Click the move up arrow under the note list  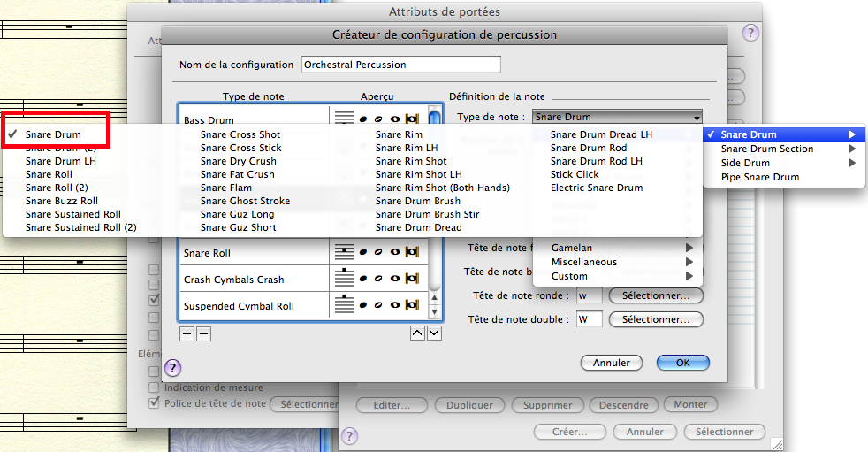(x=418, y=333)
